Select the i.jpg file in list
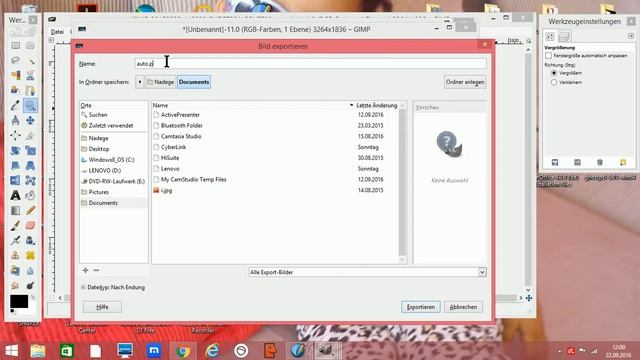Screen dimensions: 640x360 (275, 190)
